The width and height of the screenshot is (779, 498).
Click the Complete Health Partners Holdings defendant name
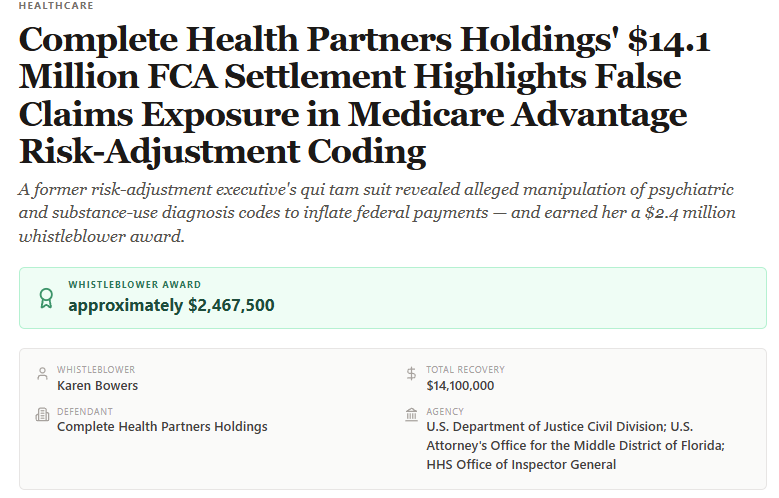click(x=162, y=427)
